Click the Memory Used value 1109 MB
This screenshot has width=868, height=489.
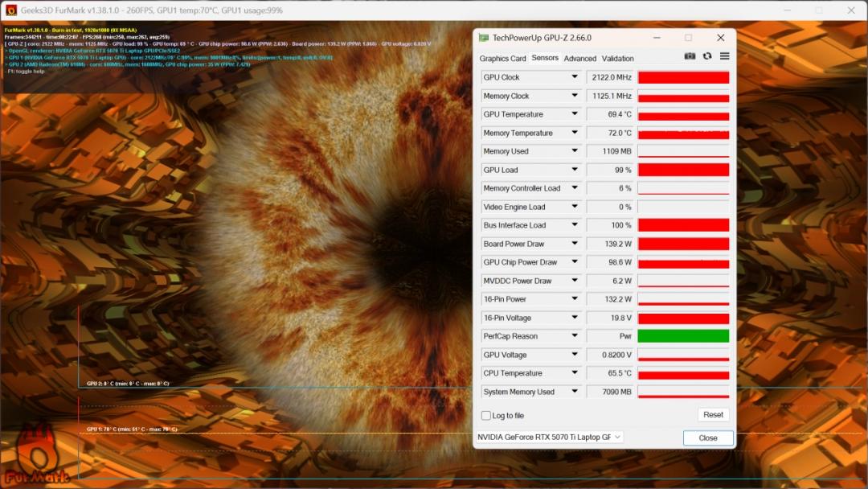click(616, 151)
